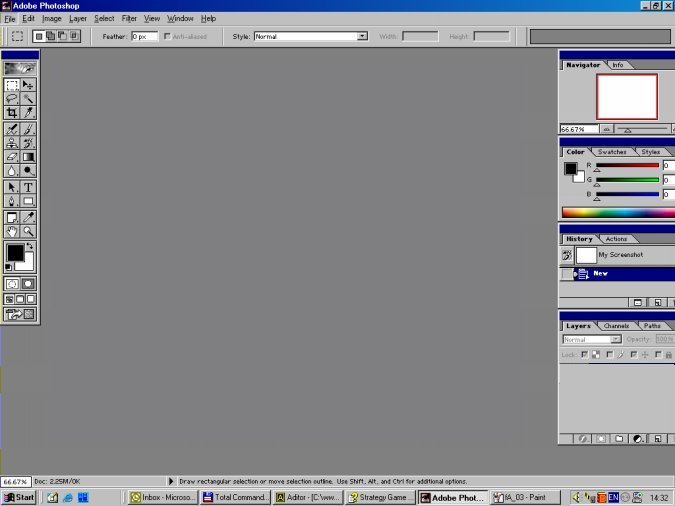Select the Type tool

28,187
